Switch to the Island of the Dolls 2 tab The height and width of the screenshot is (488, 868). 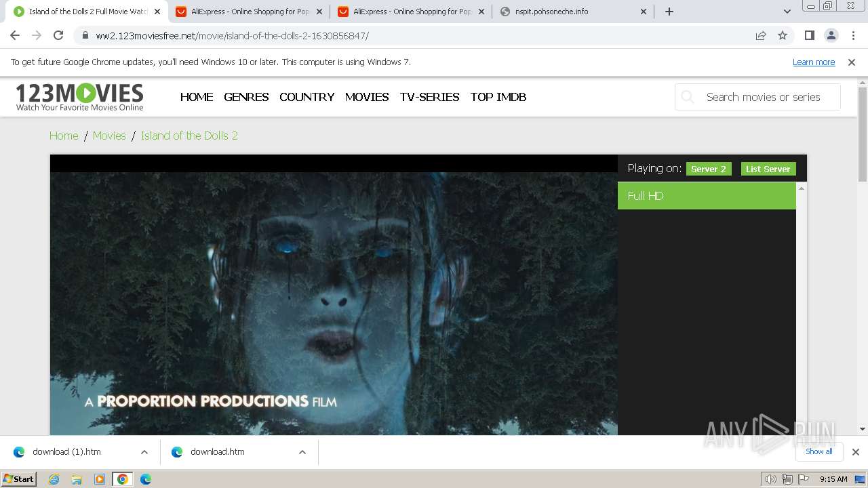87,12
